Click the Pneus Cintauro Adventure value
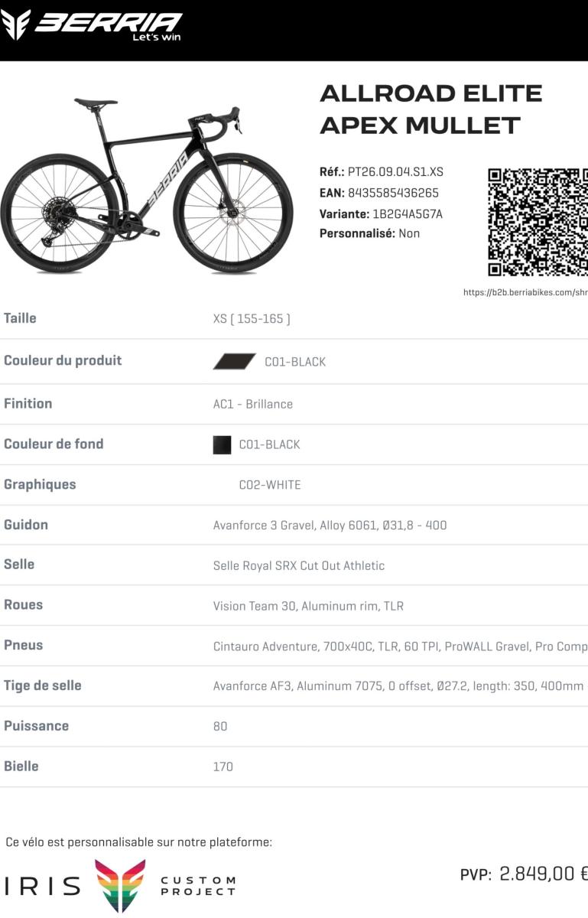588x918 pixels. point(400,647)
